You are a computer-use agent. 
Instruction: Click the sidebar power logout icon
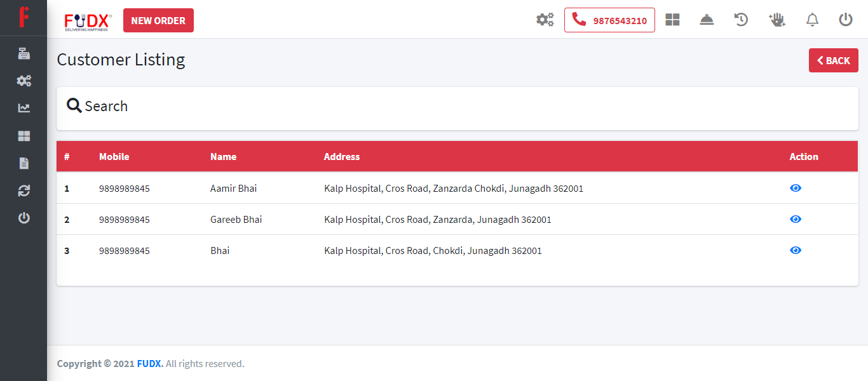24,218
